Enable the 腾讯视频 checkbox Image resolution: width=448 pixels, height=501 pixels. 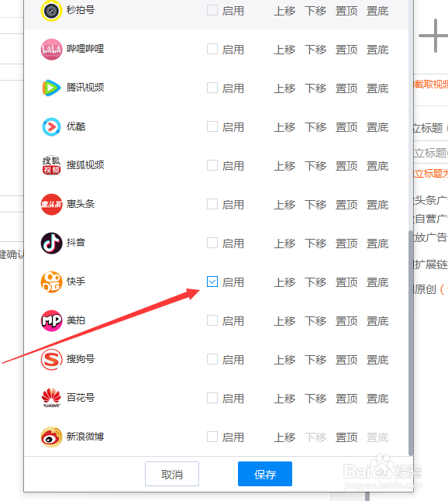tap(212, 88)
